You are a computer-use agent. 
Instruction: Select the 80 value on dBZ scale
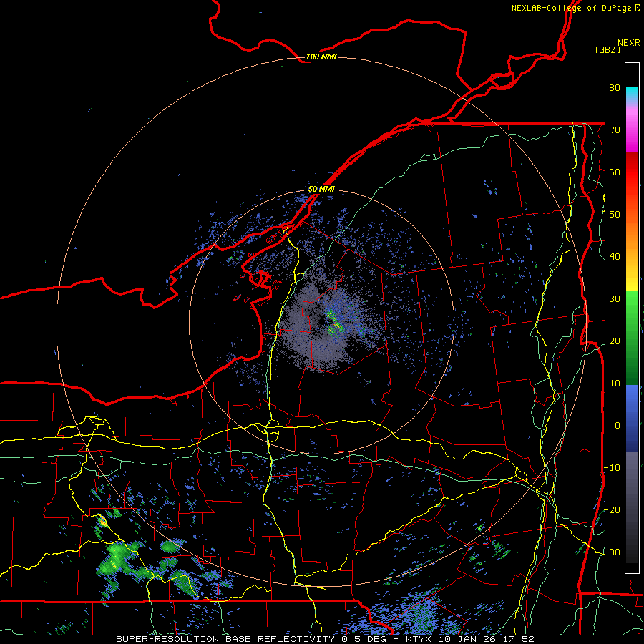pos(615,88)
